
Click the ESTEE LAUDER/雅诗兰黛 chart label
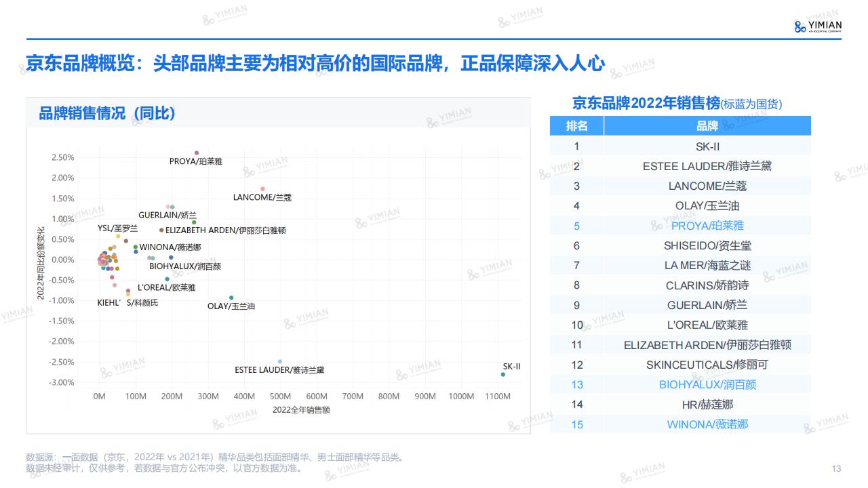(279, 370)
